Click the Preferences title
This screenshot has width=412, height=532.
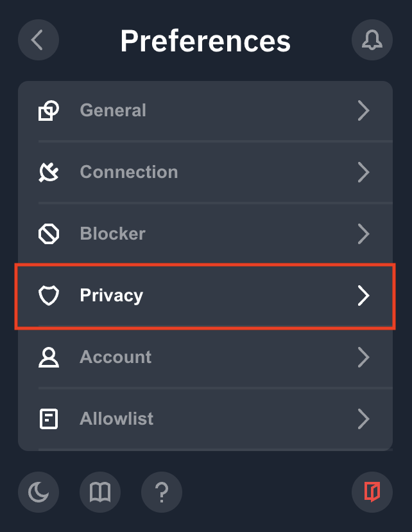point(205,40)
